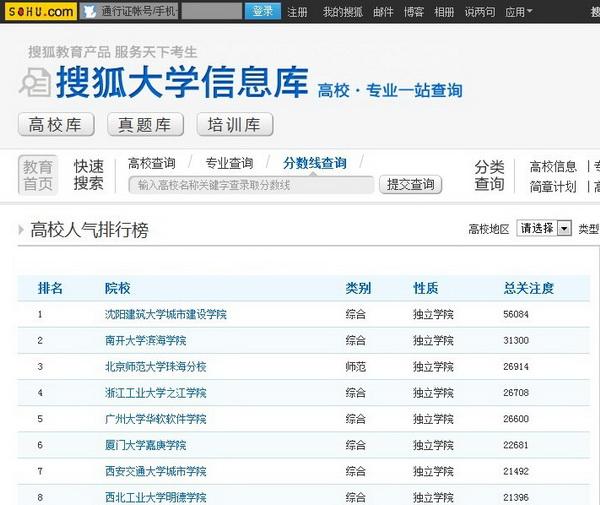
Task: Click the magnifier logo beside 搜狐大学信息库
Action: [x=35, y=82]
